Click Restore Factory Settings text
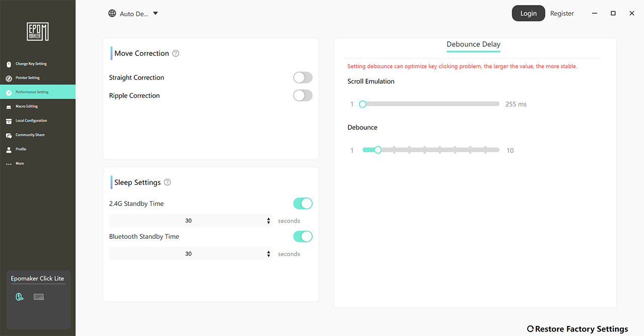The height and width of the screenshot is (336, 644). (x=582, y=329)
